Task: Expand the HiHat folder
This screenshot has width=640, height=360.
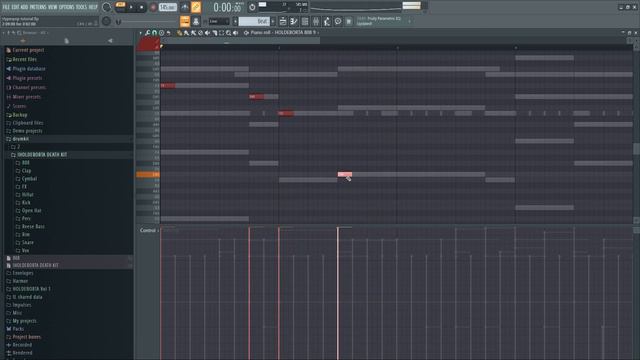Action: coord(27,195)
